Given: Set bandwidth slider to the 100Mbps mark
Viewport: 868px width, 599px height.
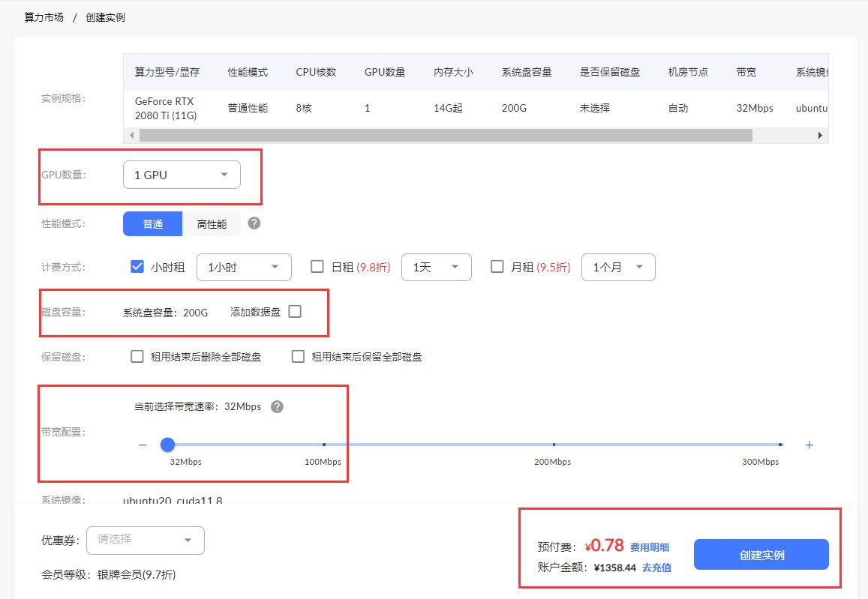Looking at the screenshot, I should [x=324, y=445].
